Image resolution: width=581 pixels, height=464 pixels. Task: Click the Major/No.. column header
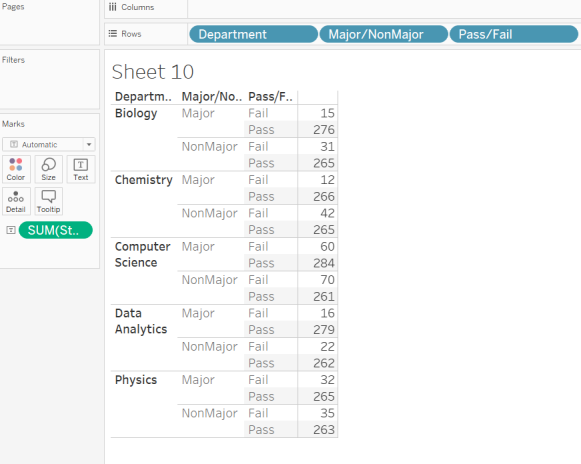(212, 97)
